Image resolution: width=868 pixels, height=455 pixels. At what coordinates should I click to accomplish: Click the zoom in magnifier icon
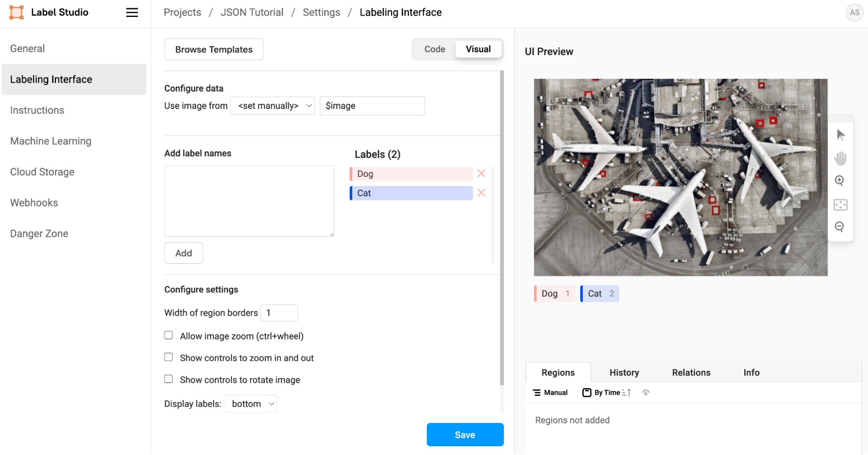coord(840,181)
